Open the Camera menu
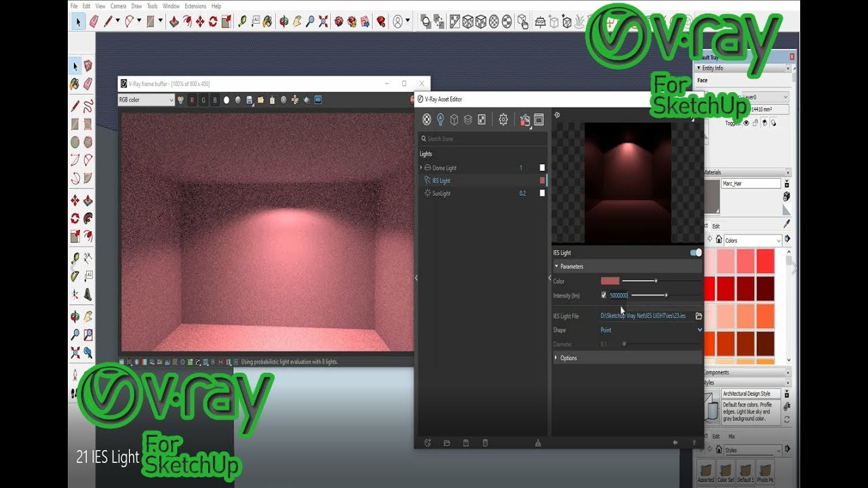 coord(118,6)
